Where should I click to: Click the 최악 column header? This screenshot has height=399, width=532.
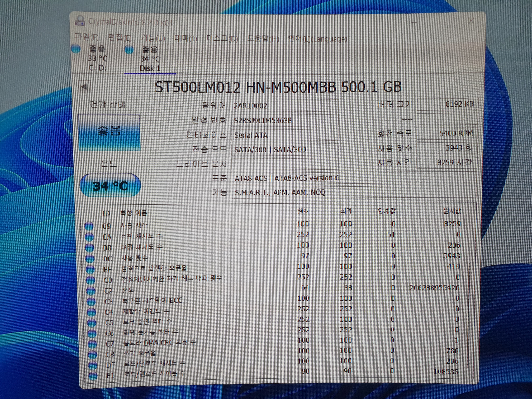point(346,211)
